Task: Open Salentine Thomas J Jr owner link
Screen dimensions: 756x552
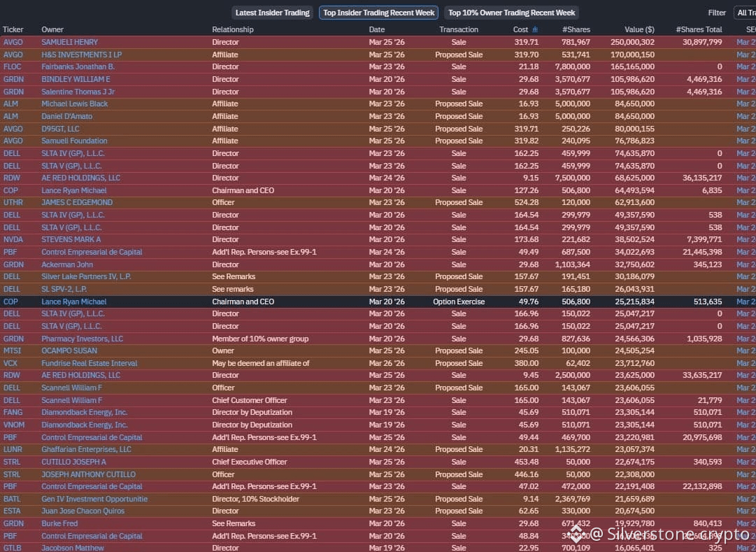Action: click(x=78, y=92)
